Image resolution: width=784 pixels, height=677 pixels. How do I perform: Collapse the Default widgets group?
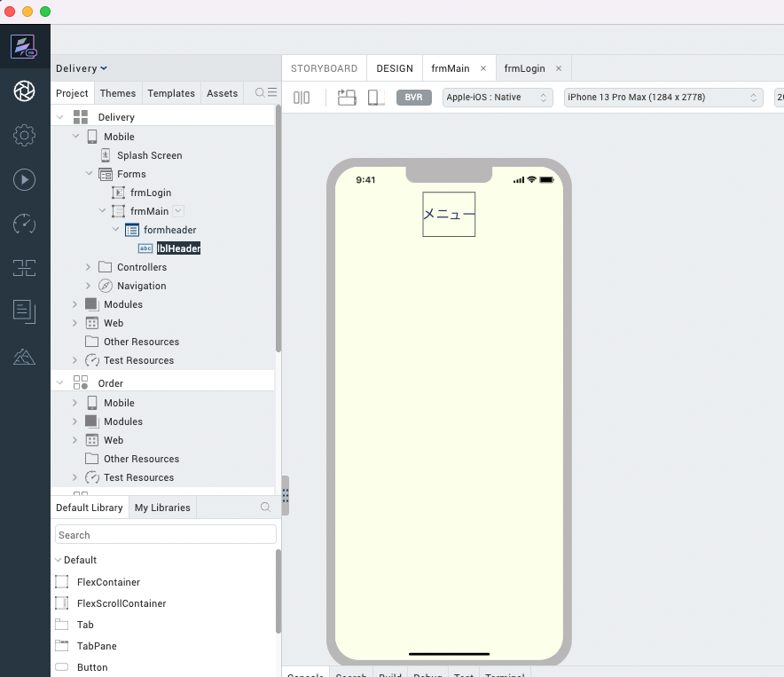pos(58,560)
